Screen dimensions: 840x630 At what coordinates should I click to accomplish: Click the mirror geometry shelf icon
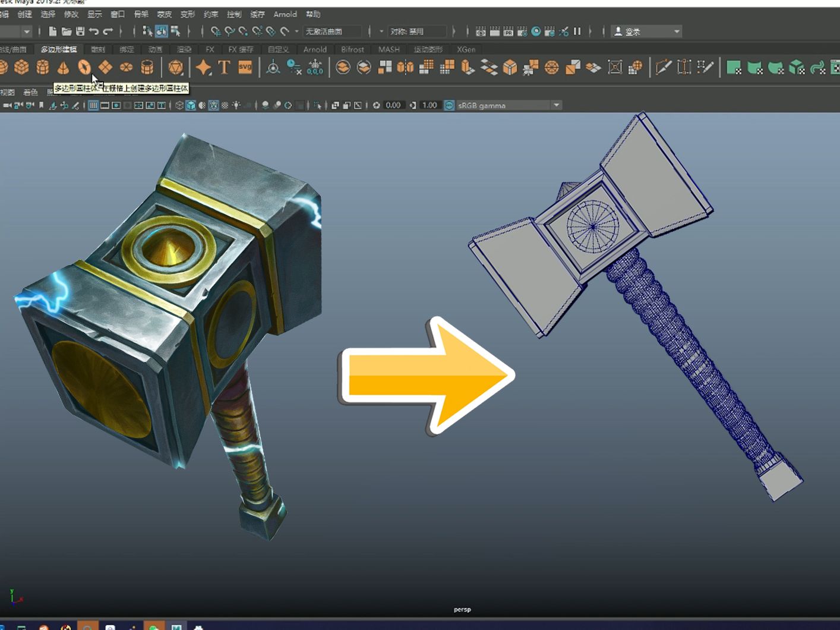pos(405,67)
